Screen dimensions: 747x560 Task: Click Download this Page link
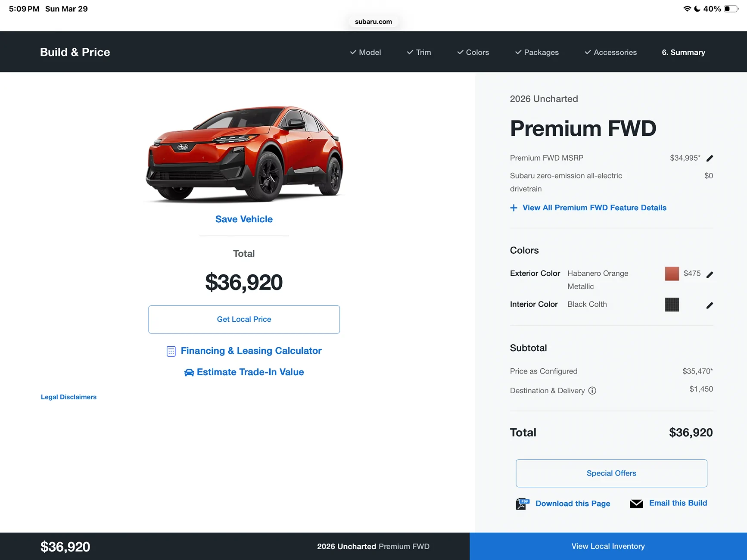click(x=573, y=504)
